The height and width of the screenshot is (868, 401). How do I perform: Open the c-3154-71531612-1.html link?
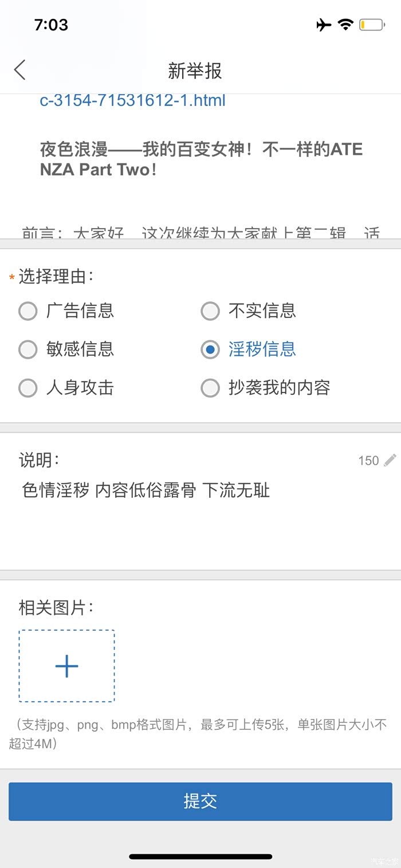(132, 101)
